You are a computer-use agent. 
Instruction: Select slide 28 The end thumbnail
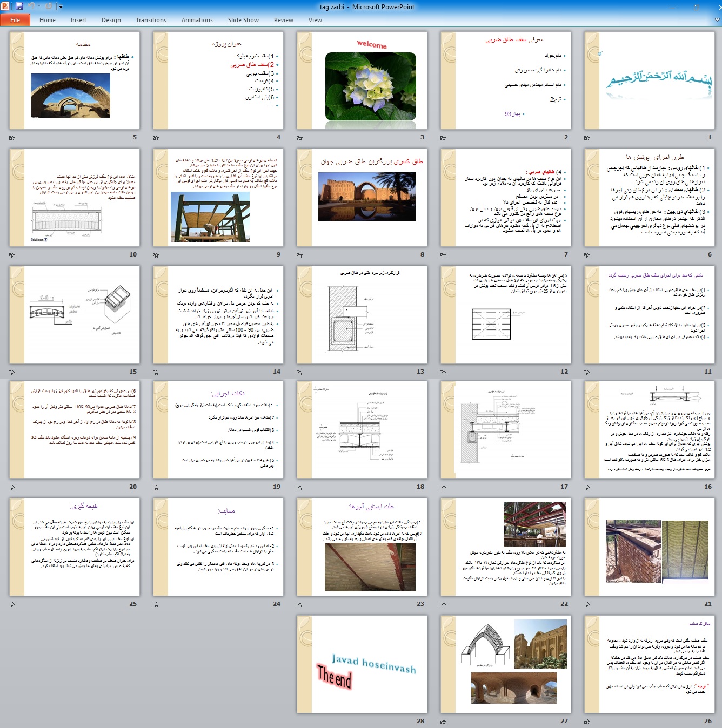(x=362, y=664)
